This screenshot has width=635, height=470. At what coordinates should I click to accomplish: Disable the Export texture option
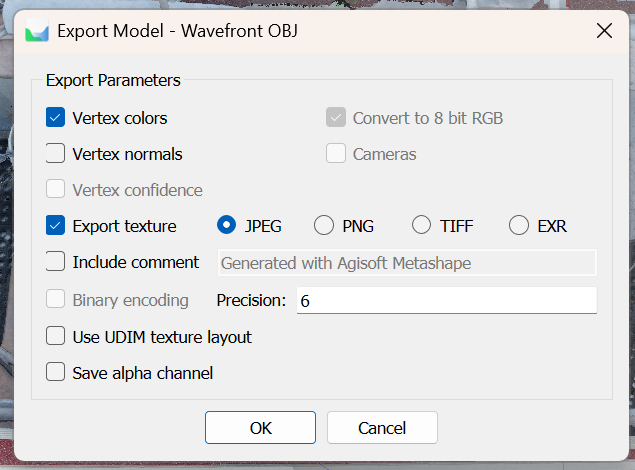(56, 226)
